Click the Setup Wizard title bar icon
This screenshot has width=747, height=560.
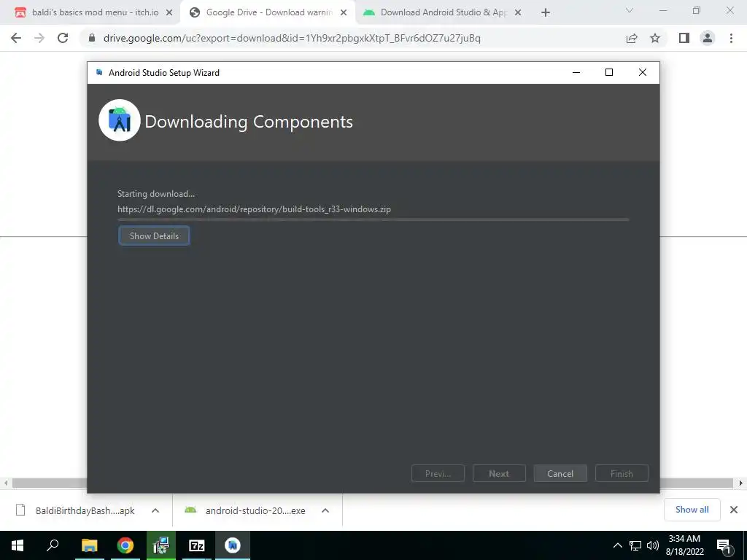click(x=99, y=72)
